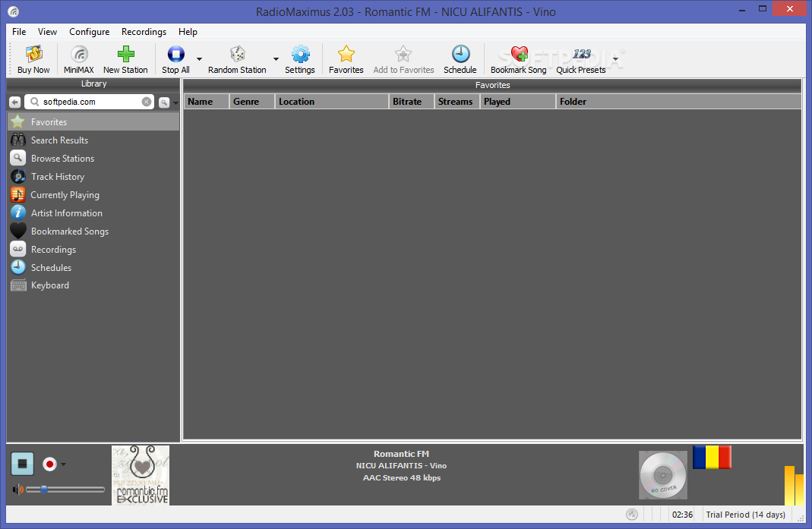This screenshot has width=812, height=529.
Task: Sort by the Genre column
Action: point(251,102)
